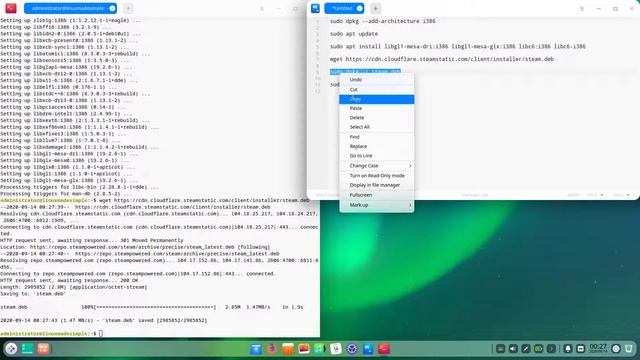Open the Control Center from the dock
The width and height of the screenshot is (640, 360).
coord(352,349)
